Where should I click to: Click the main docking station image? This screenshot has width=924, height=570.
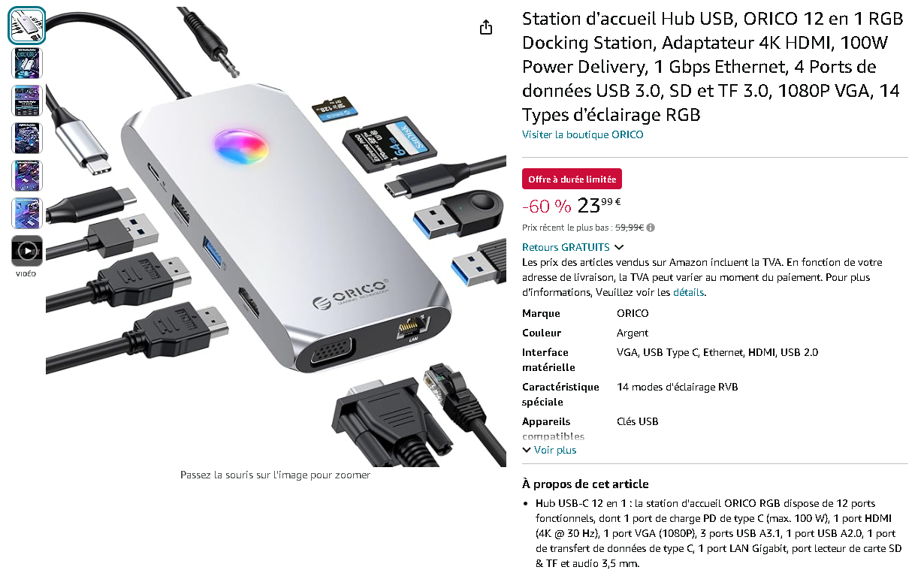click(276, 237)
